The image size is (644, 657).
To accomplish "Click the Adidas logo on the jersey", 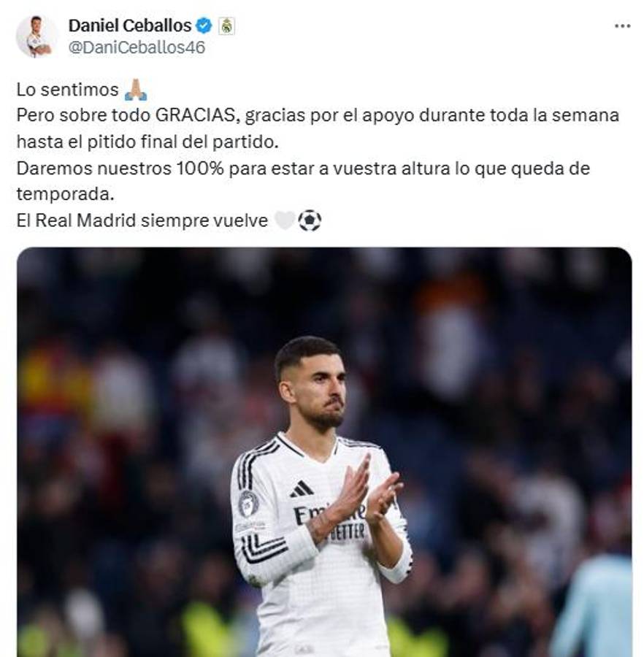I will click(302, 489).
